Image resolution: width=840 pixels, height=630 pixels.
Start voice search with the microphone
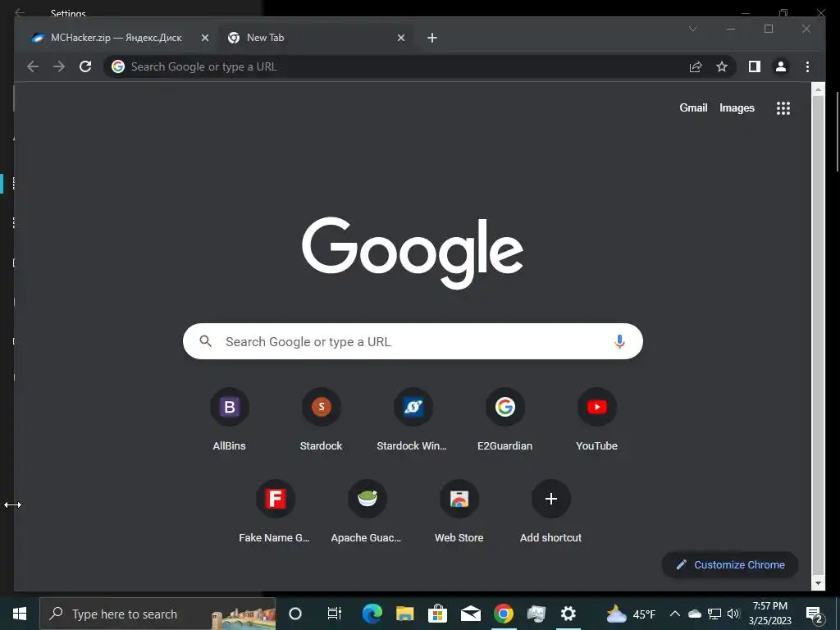click(x=619, y=341)
